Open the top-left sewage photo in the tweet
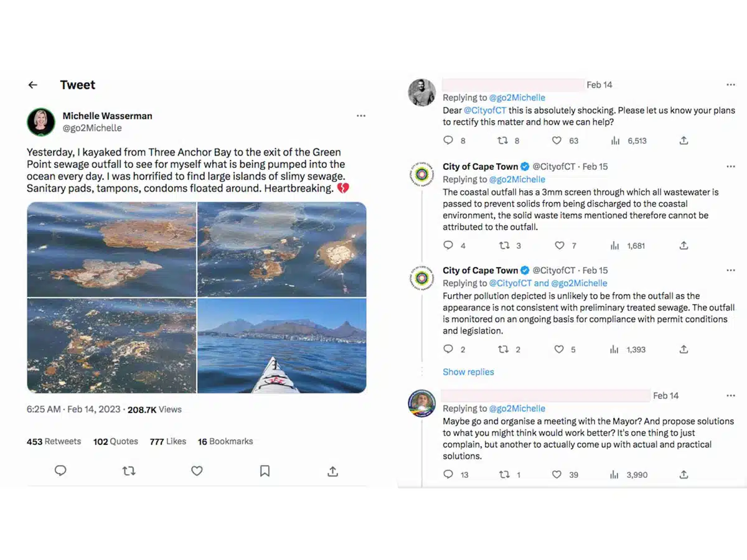This screenshot has height=560, width=747. (x=111, y=250)
